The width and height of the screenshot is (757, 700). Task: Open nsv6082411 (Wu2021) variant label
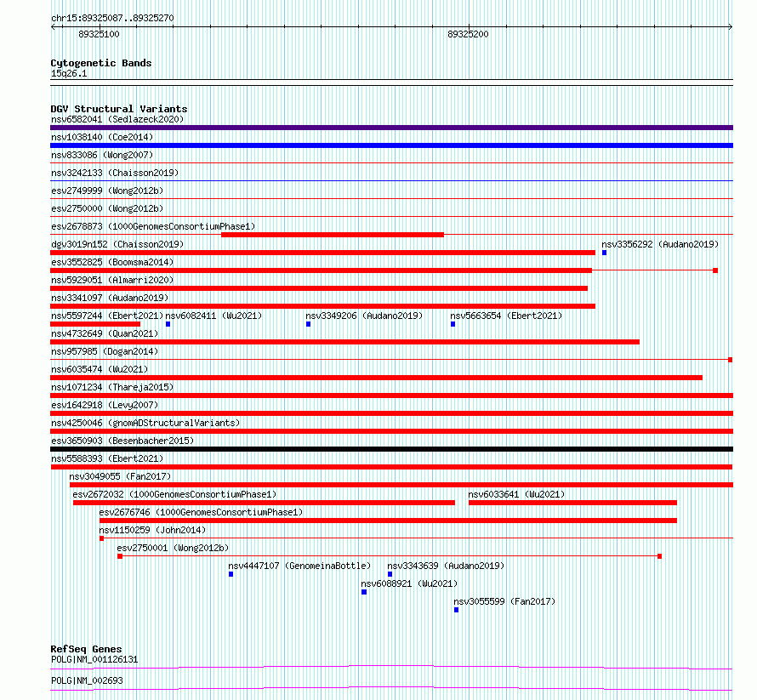[213, 316]
